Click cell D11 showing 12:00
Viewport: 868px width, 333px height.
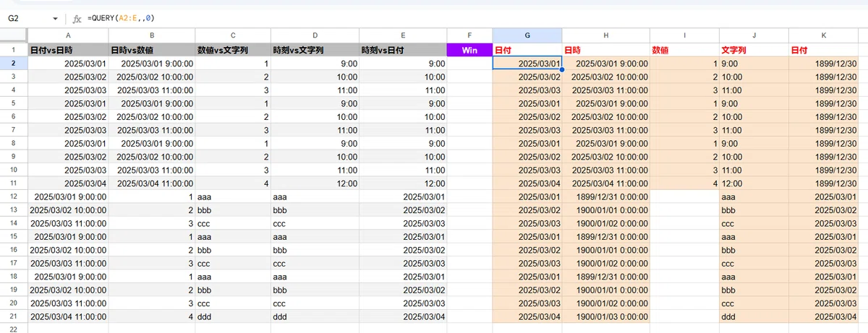(x=315, y=183)
